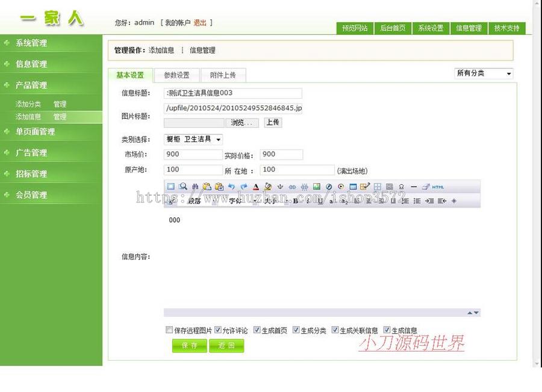Disable the 生成首页 checkbox
This screenshot has width=542, height=392.
coord(257,330)
